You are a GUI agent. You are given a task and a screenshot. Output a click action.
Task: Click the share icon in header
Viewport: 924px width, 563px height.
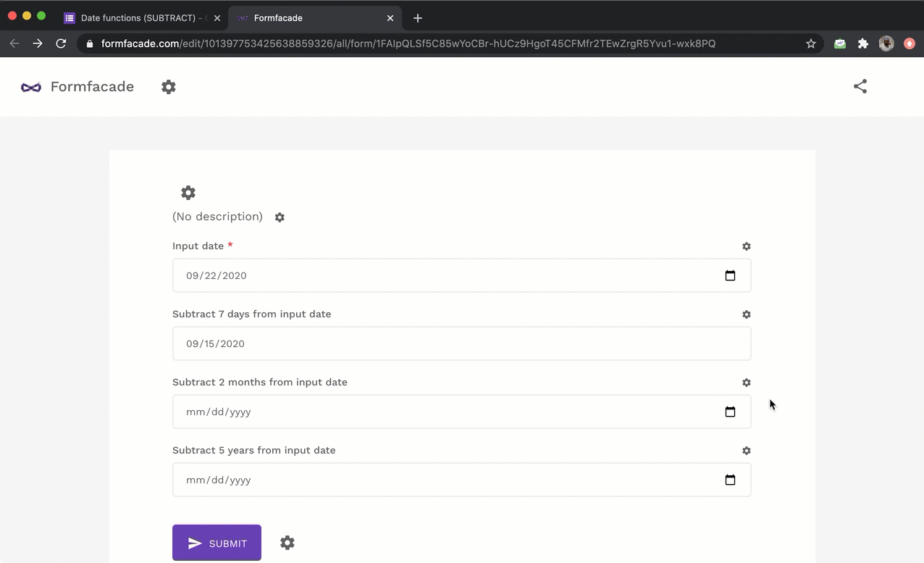pos(860,86)
